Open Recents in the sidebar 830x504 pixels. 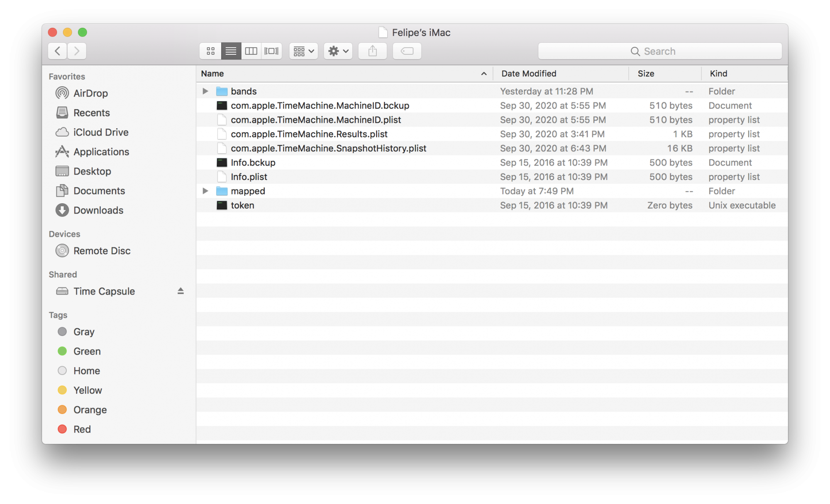coord(91,113)
